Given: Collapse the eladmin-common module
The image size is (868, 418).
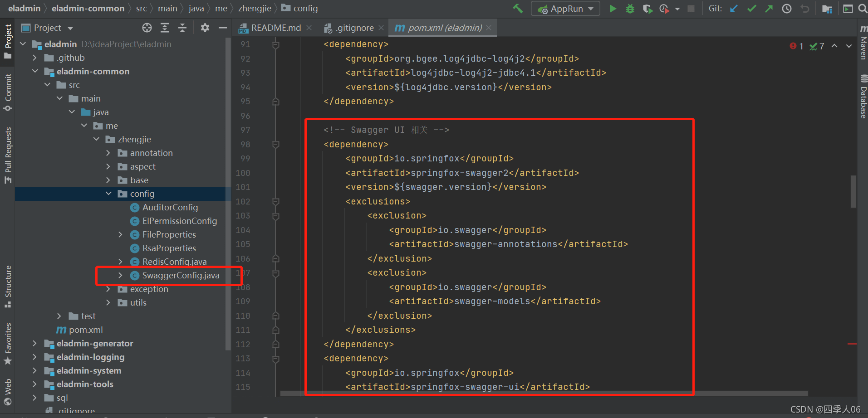Looking at the screenshot, I should (35, 71).
